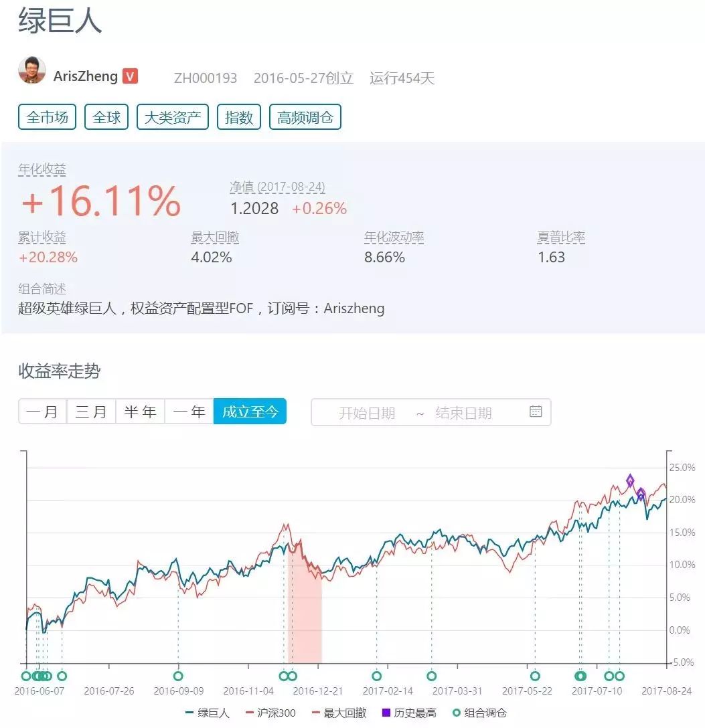
Task: Switch to 半年 time range
Action: coord(140,412)
